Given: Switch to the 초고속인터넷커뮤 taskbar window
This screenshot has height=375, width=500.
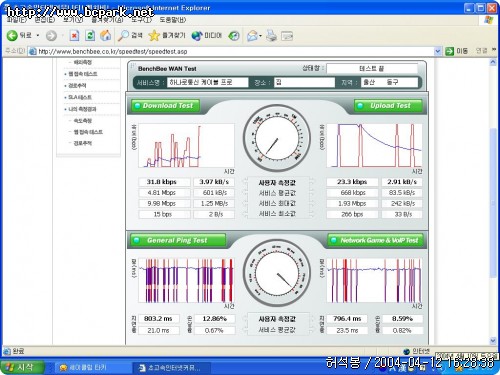Looking at the screenshot, I should coord(172,368).
